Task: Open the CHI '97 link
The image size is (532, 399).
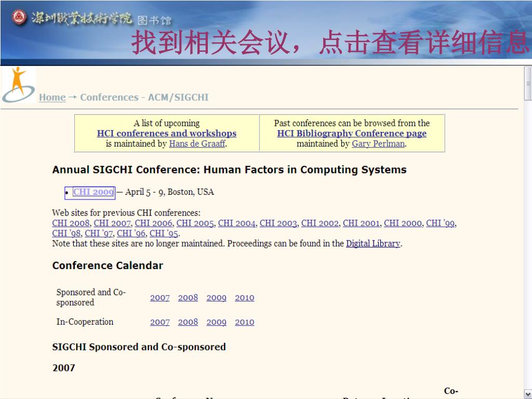Action: (99, 233)
